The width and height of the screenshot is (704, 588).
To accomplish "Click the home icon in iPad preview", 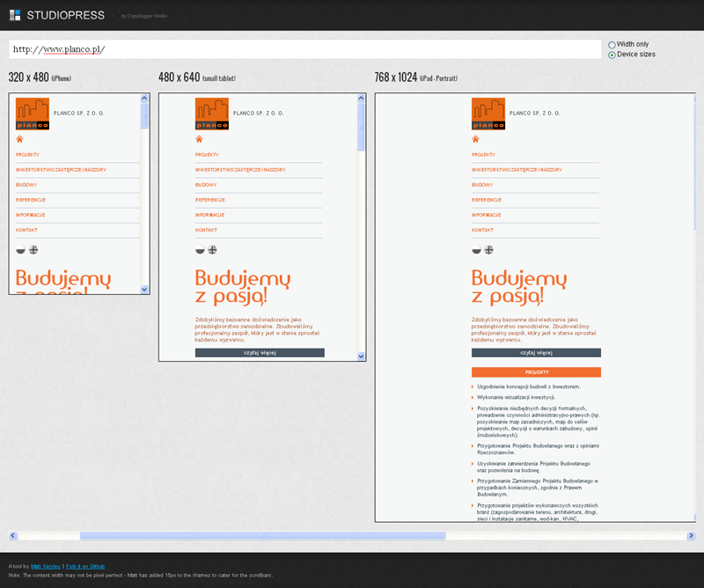I will point(476,139).
